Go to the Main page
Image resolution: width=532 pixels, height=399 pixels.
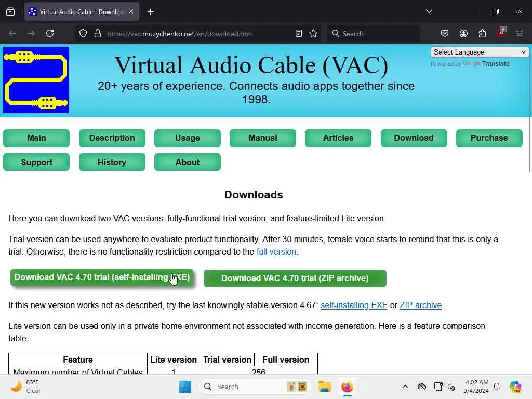[36, 138]
